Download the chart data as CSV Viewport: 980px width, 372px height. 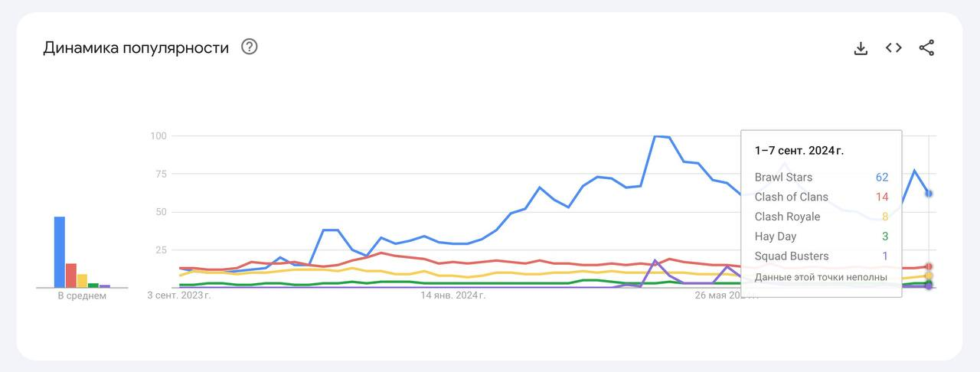pos(861,48)
